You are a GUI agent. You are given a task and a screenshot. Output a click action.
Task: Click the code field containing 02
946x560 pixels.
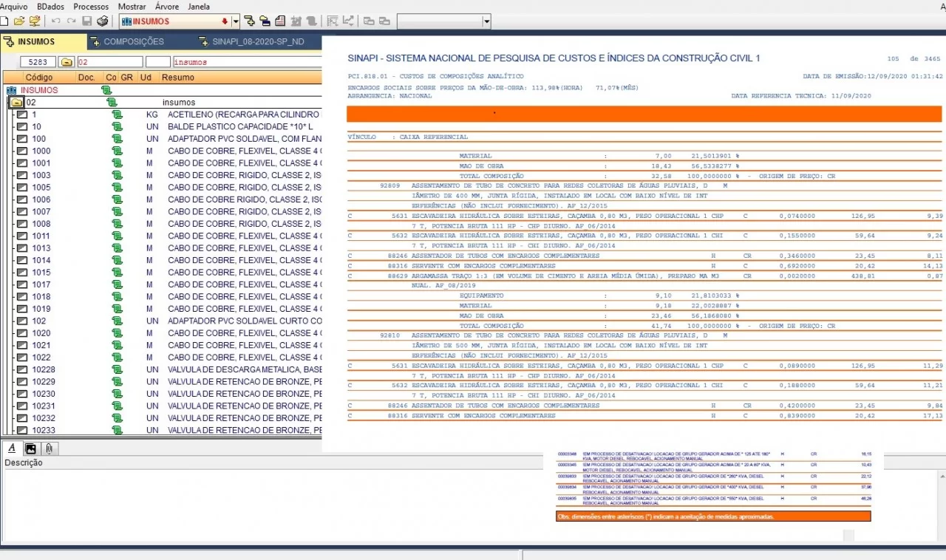(x=109, y=62)
